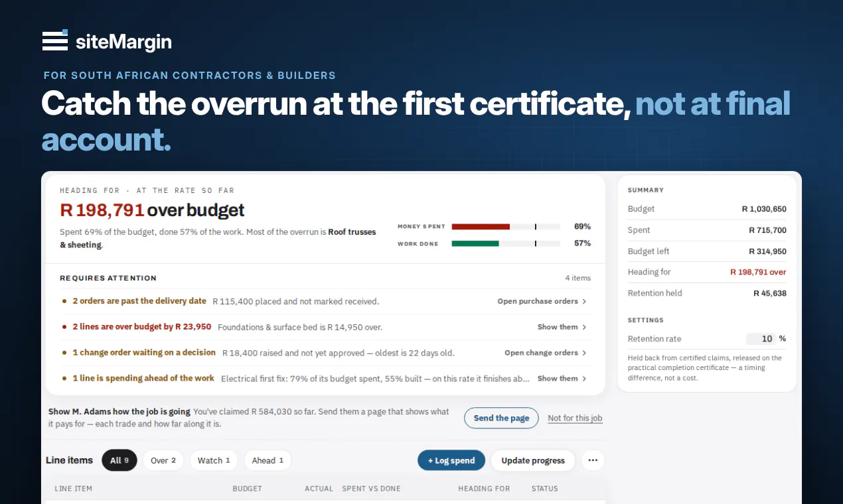Click the R 198,791 over budget heading

click(152, 211)
